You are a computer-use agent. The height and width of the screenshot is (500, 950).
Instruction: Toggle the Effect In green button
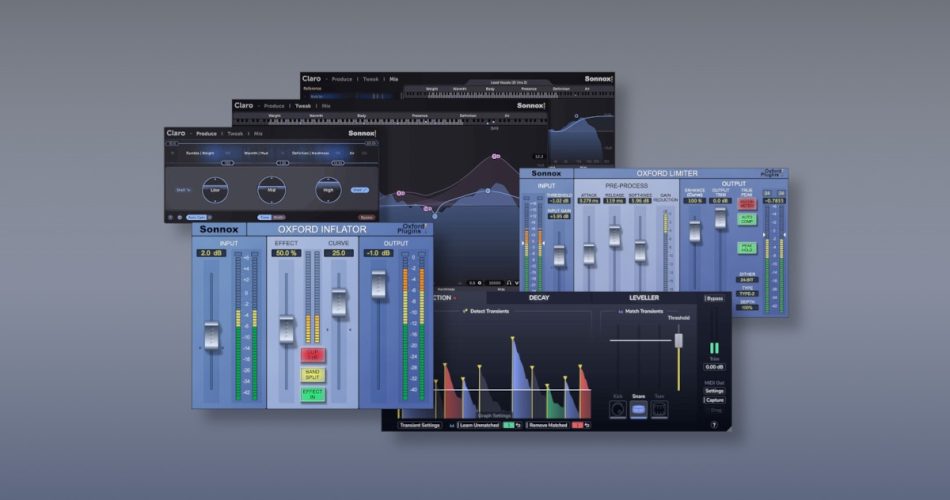pos(313,395)
